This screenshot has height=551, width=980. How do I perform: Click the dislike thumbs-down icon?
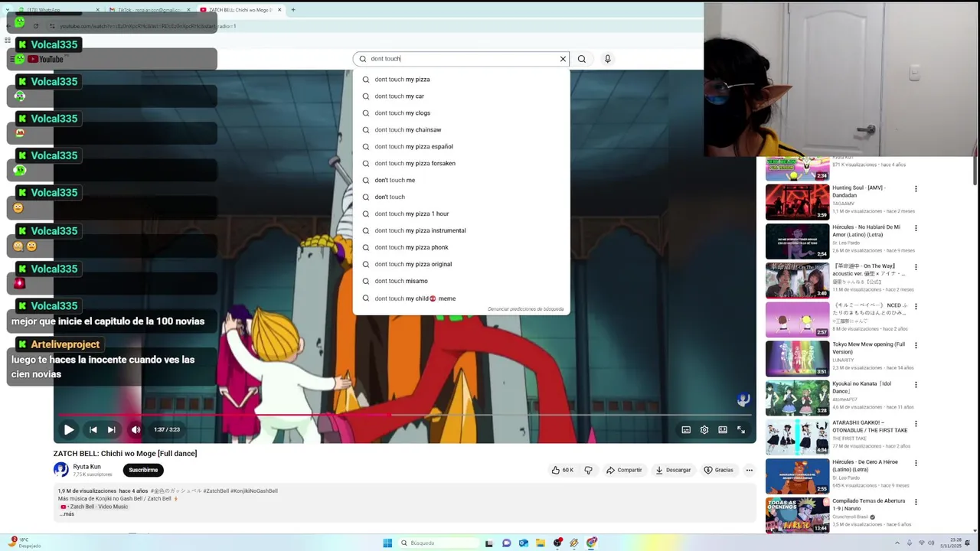point(588,470)
